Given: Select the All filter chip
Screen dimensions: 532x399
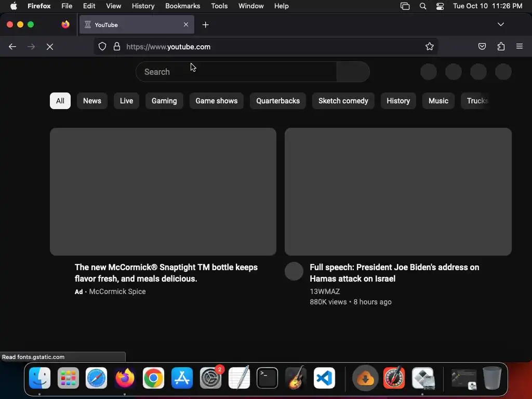Looking at the screenshot, I should [x=60, y=101].
